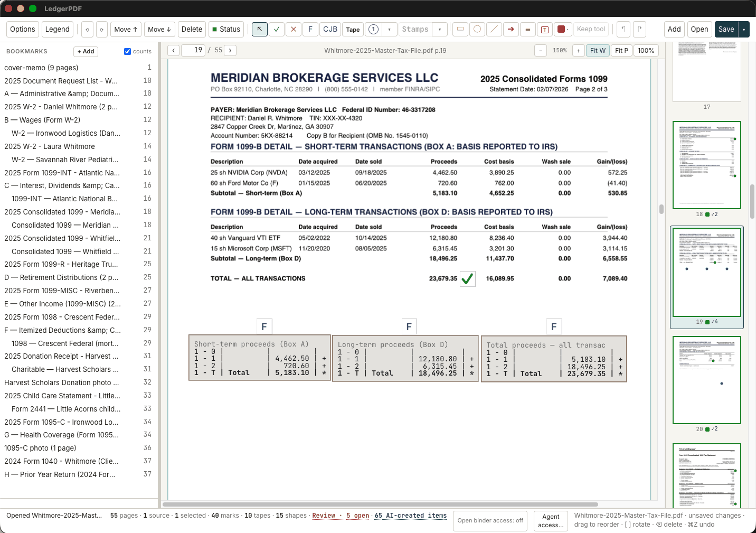Click the page number input field
The image size is (756, 533).
(193, 50)
